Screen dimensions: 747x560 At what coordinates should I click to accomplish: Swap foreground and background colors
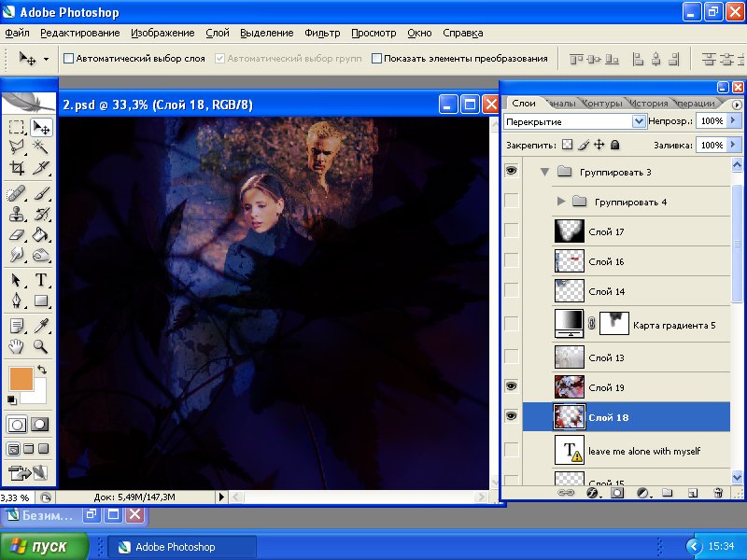(42, 371)
